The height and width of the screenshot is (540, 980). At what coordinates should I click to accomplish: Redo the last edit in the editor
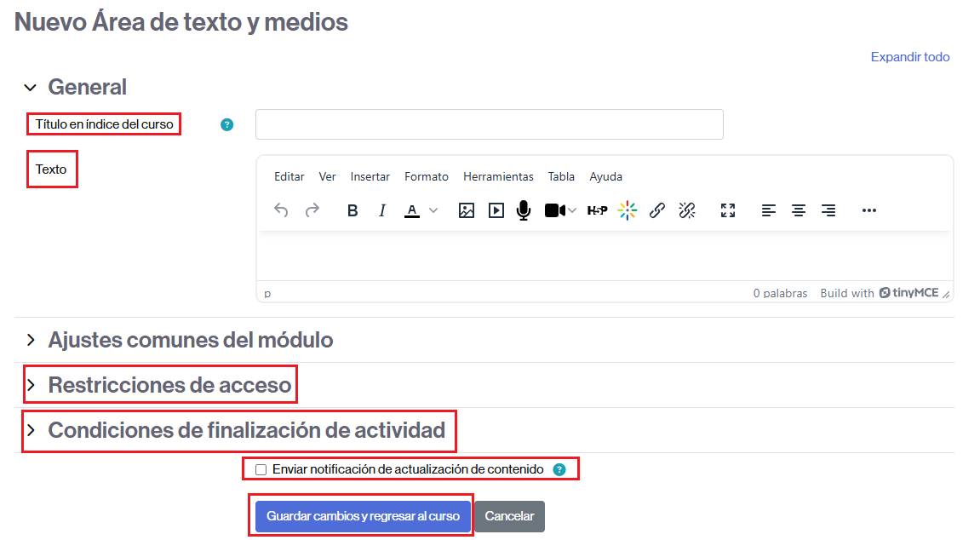pos(312,210)
